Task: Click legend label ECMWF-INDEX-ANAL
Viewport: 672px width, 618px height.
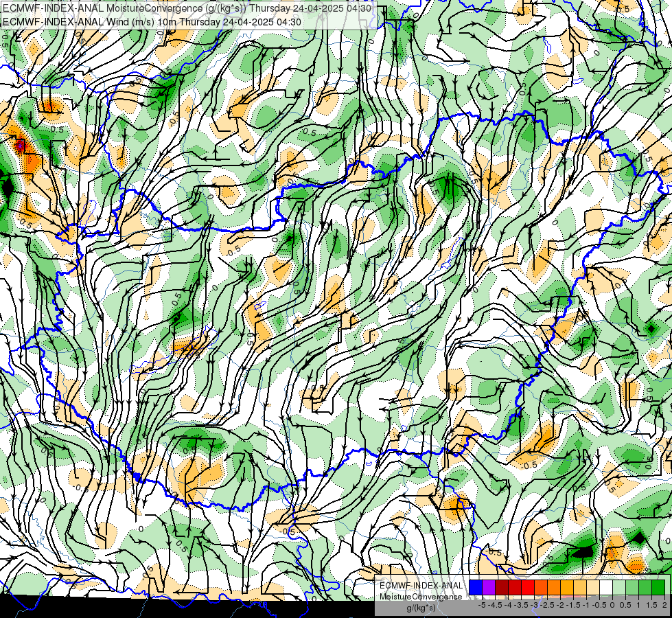Action: [x=421, y=586]
